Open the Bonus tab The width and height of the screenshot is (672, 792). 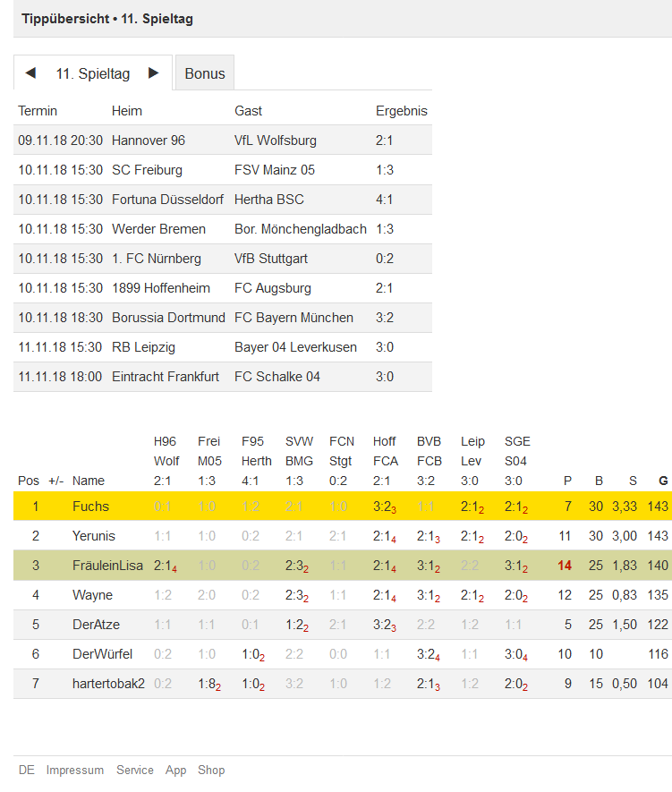pyautogui.click(x=205, y=73)
